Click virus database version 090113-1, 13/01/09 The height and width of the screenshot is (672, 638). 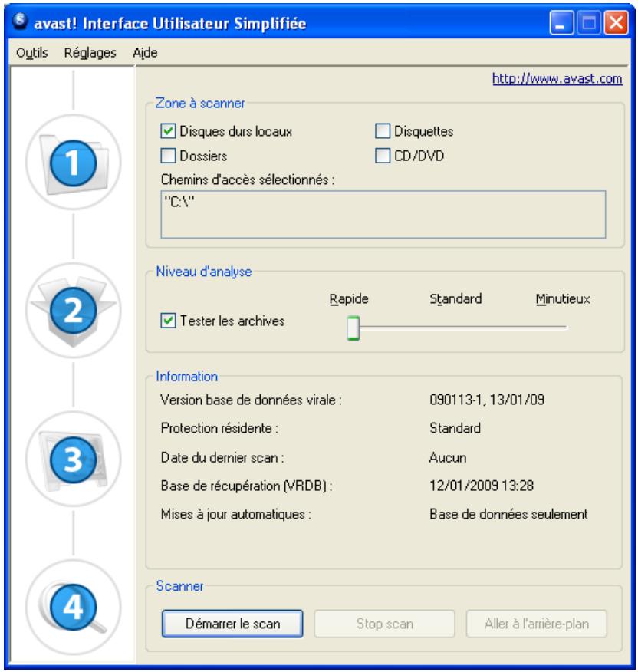pos(487,400)
